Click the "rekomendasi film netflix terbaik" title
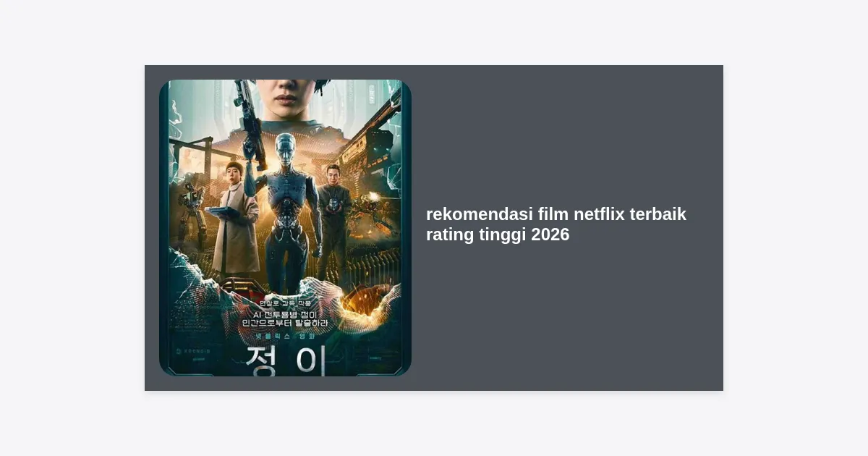 point(556,214)
